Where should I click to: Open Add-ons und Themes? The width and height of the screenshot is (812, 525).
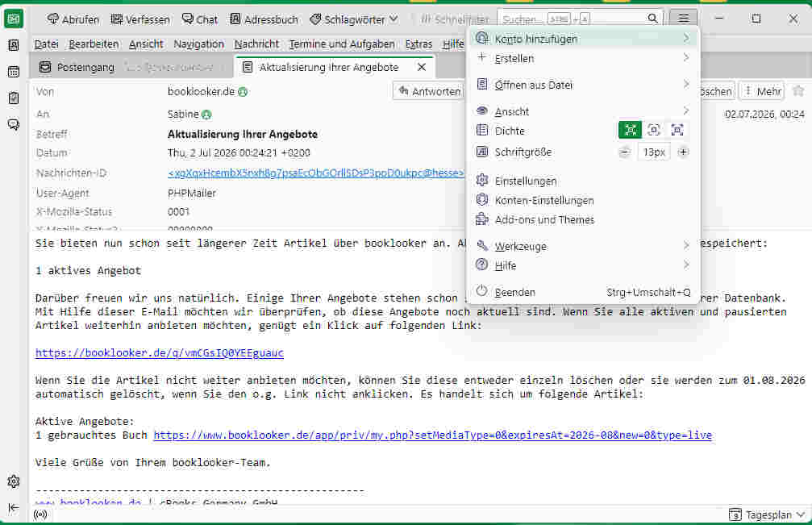(x=584, y=219)
